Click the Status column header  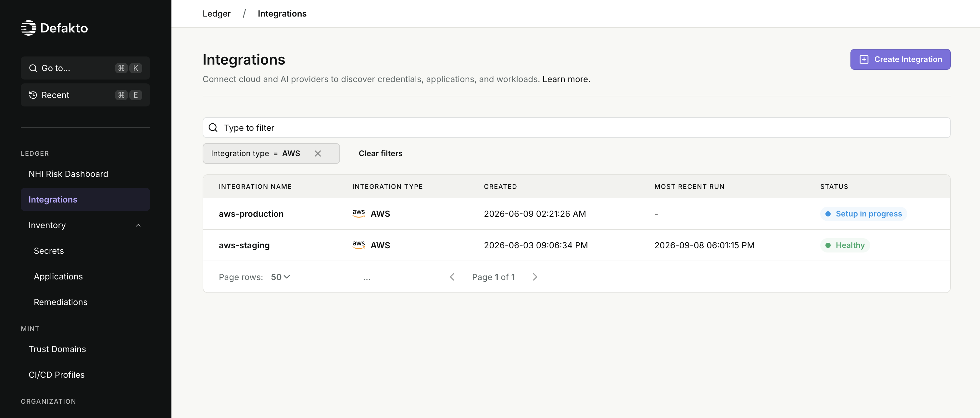tap(834, 187)
